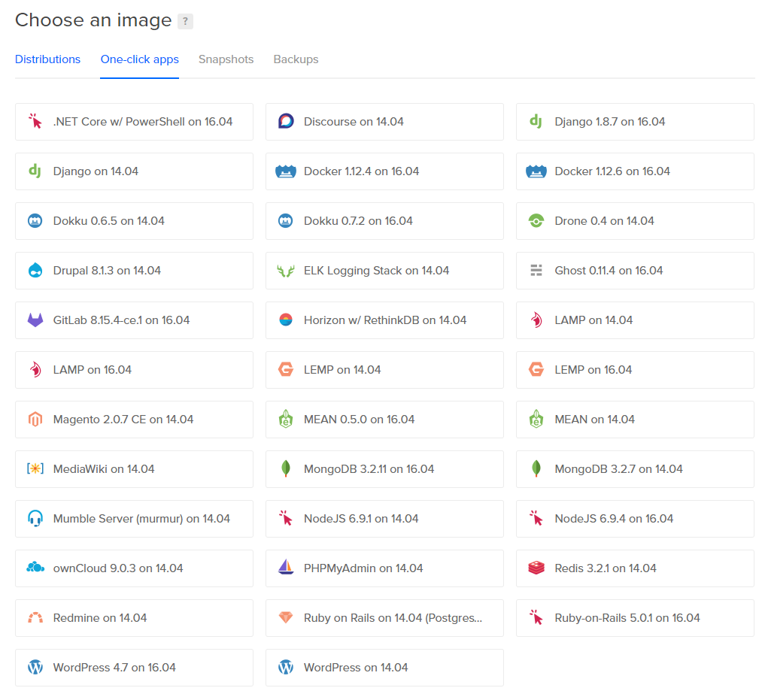
Task: Click the Docker 1.12.6 whale icon
Action: point(536,171)
